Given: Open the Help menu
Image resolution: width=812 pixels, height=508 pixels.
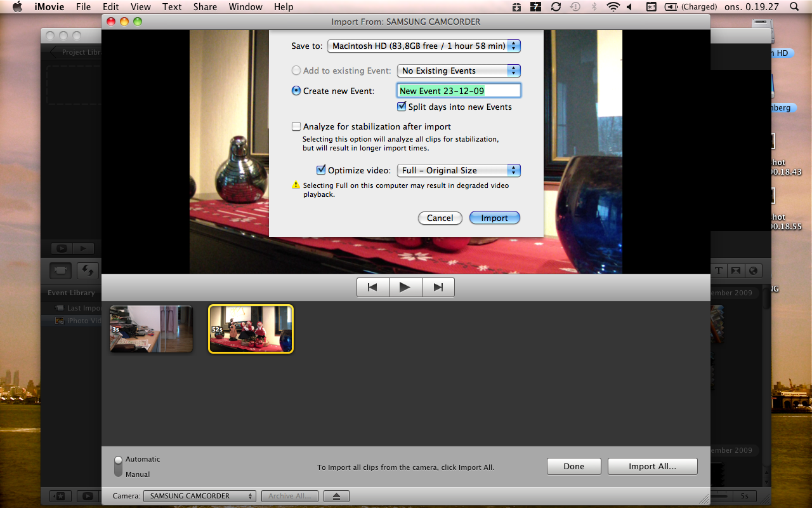Looking at the screenshot, I should click(284, 7).
